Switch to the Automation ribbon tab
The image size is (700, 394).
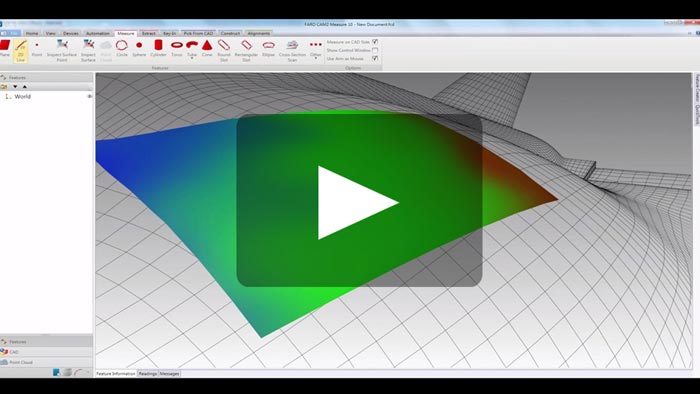(x=97, y=33)
